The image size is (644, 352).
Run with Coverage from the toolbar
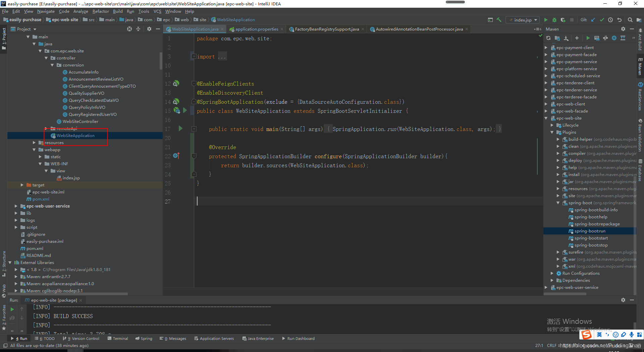click(x=563, y=20)
